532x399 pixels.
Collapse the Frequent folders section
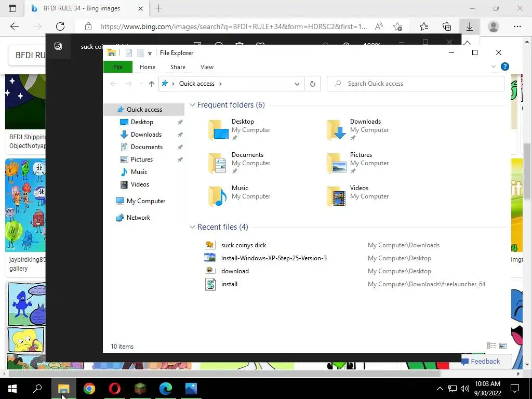pos(192,105)
